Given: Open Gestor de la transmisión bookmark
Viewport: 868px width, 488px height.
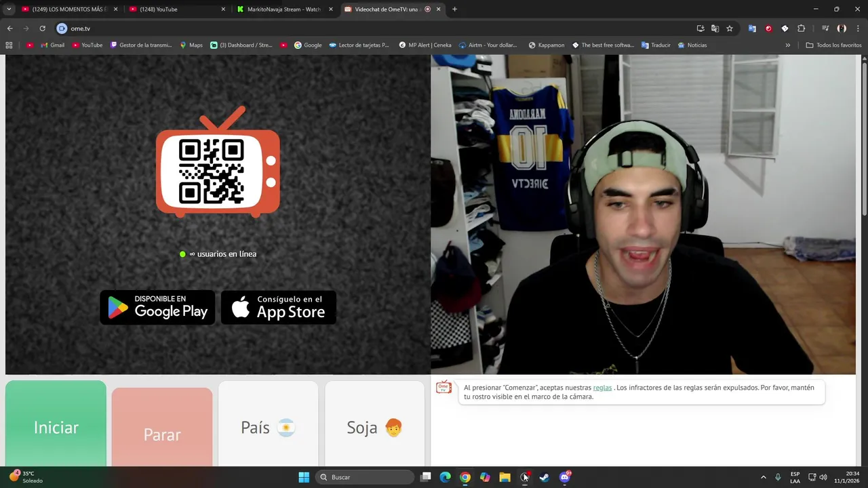Looking at the screenshot, I should (x=141, y=45).
